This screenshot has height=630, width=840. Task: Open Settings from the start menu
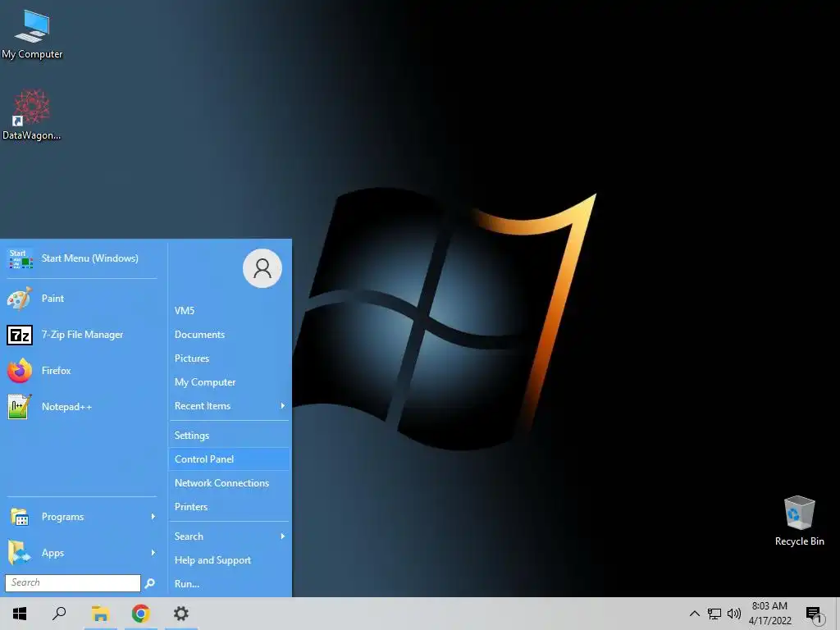pyautogui.click(x=230, y=436)
